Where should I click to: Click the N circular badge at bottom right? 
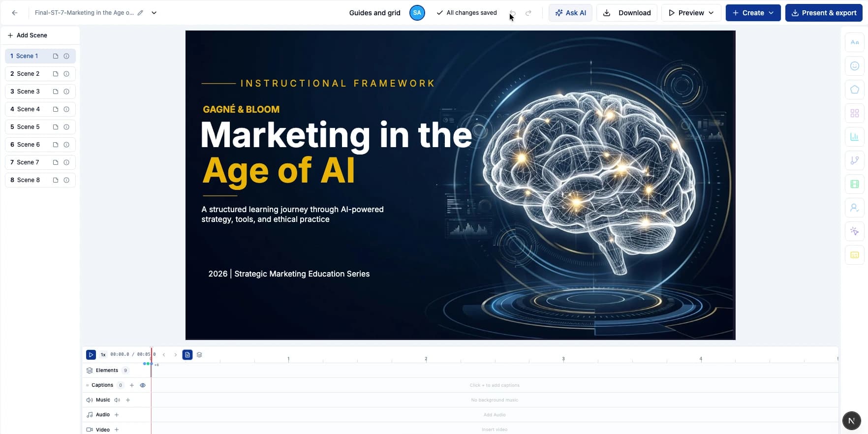pos(852,421)
